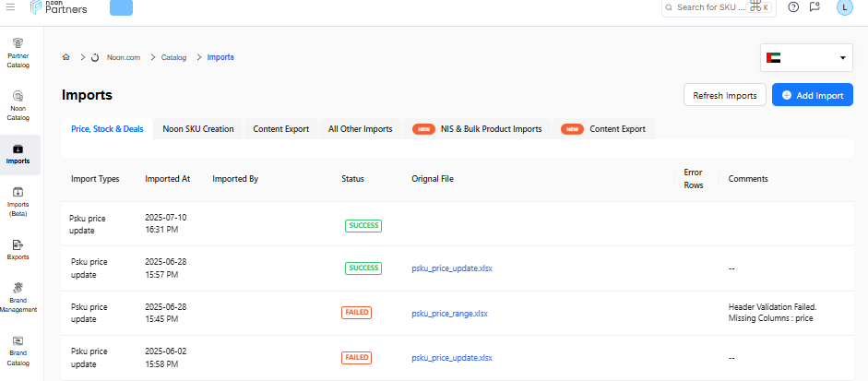Go to home via breadcrumb icon
This screenshot has width=868, height=381.
tap(65, 57)
